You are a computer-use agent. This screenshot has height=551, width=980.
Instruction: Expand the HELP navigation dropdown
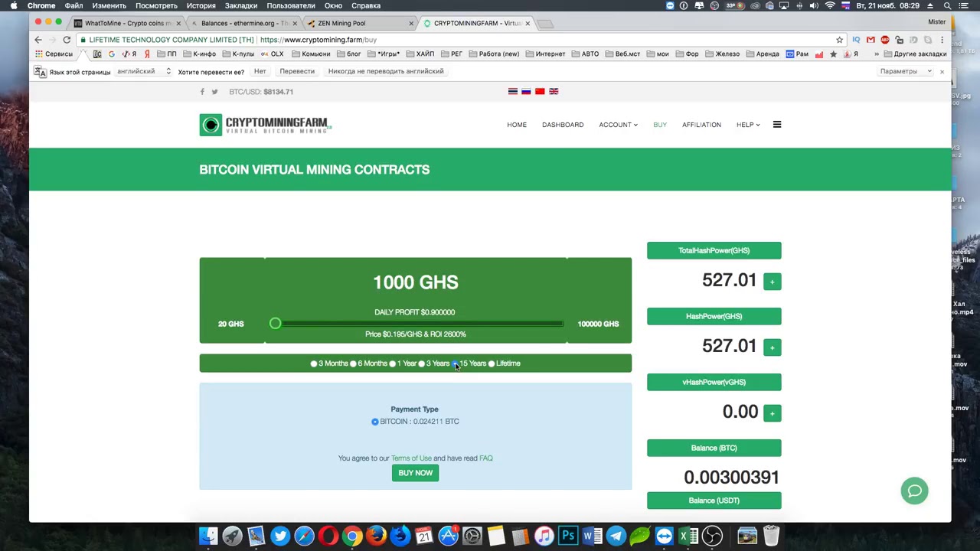coord(748,125)
